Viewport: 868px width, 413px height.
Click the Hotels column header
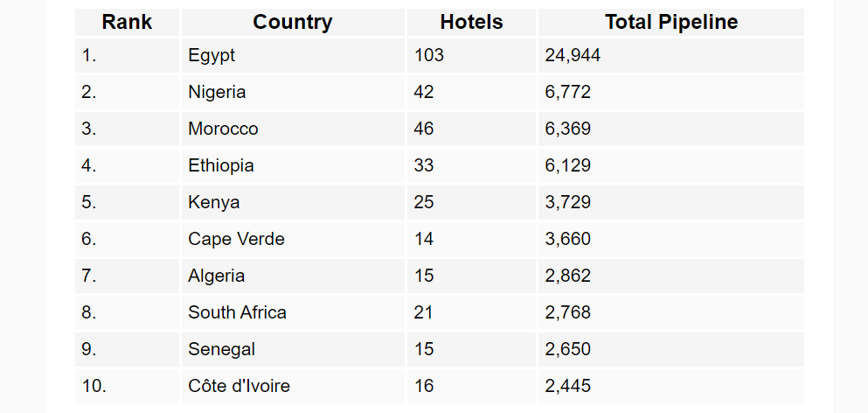471,22
